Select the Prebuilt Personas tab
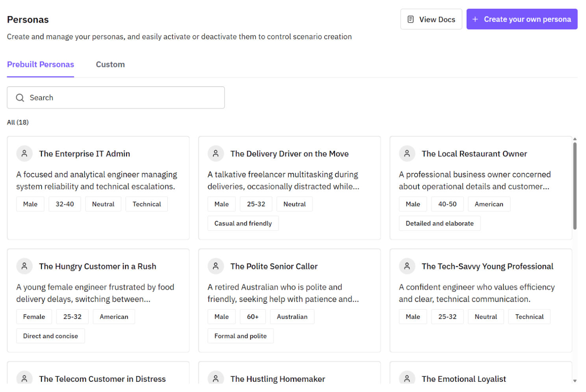The width and height of the screenshot is (586, 392). coord(41,65)
